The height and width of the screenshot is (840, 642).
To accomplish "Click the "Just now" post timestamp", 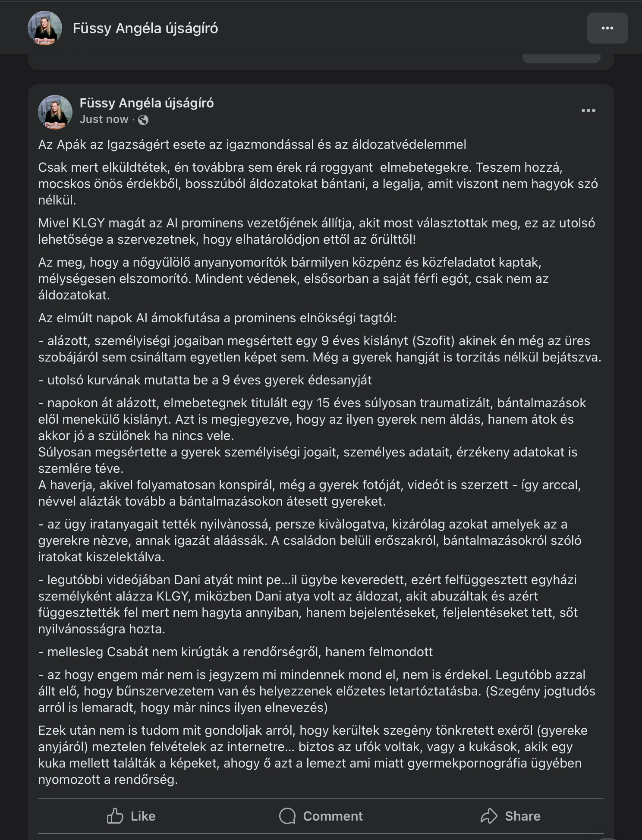I will (104, 120).
